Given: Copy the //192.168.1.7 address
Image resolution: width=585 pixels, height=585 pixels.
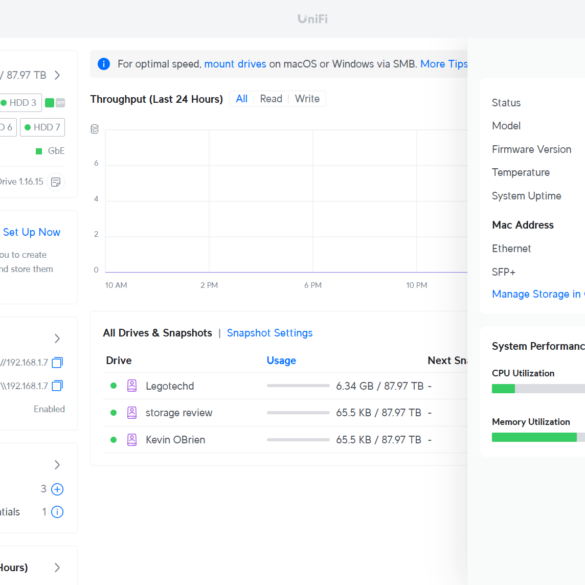Looking at the screenshot, I should (57, 362).
